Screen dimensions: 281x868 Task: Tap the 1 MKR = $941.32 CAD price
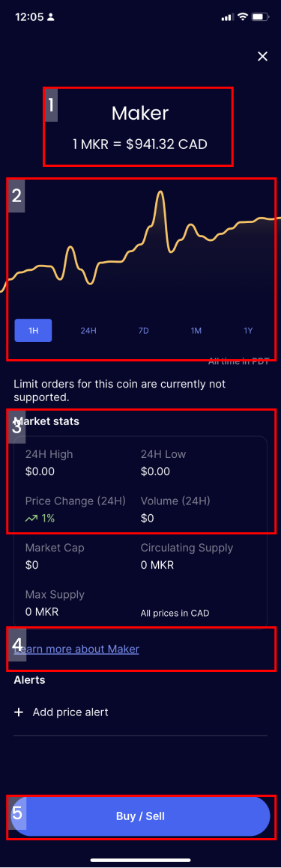click(140, 144)
